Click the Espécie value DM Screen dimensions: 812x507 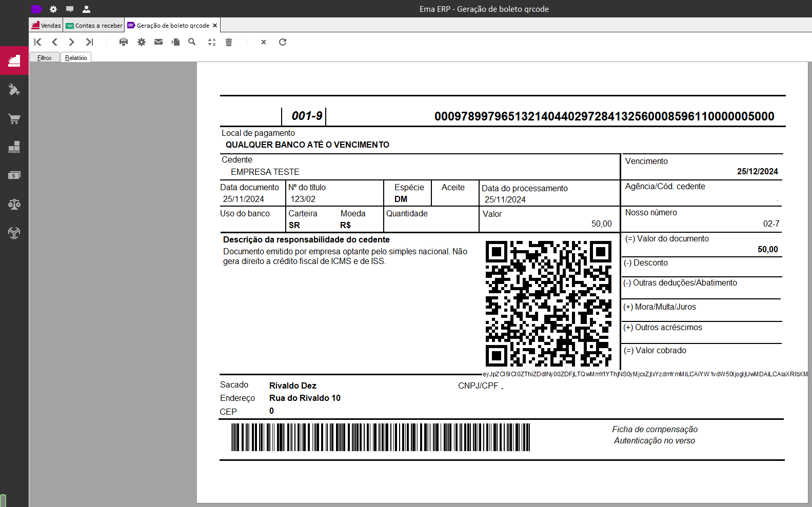click(x=401, y=199)
